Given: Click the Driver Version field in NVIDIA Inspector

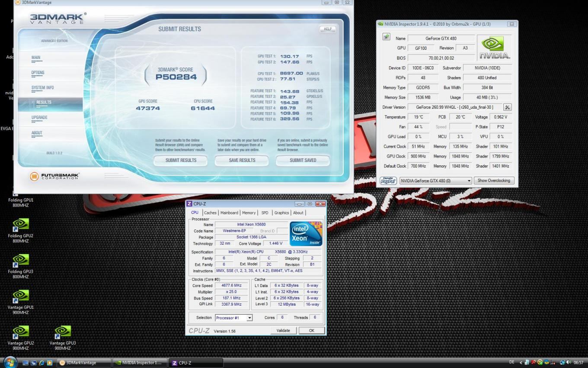Looking at the screenshot, I should tap(455, 107).
